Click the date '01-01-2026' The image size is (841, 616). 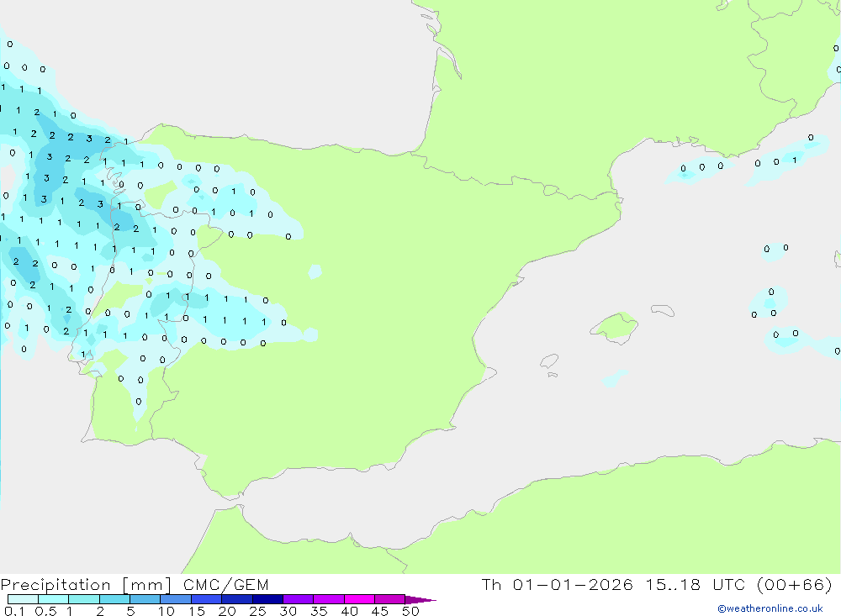[572, 584]
